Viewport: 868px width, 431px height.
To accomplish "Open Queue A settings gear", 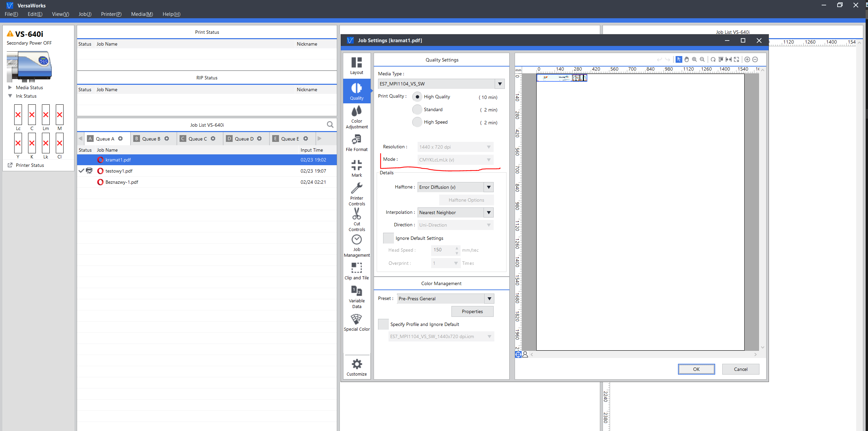I will 120,138.
